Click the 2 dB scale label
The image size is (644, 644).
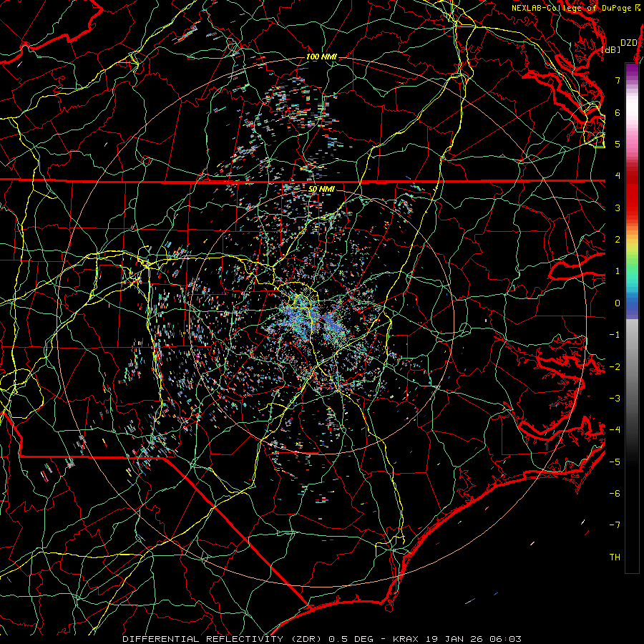pyautogui.click(x=618, y=240)
